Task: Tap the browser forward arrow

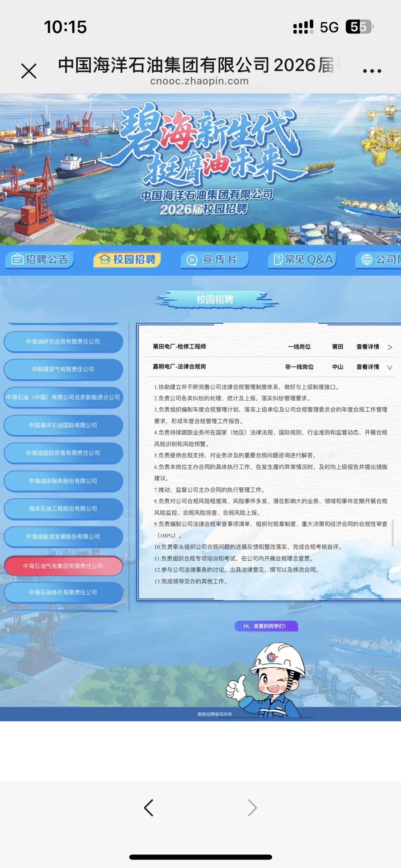Action: (x=252, y=807)
